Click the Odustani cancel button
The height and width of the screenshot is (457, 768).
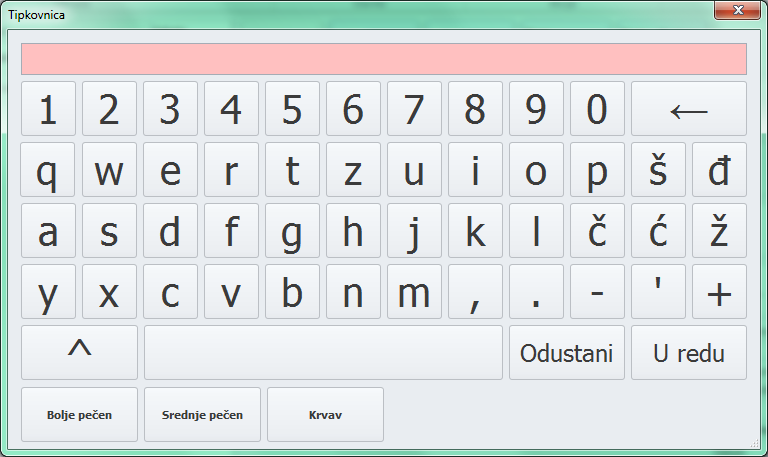tap(567, 353)
